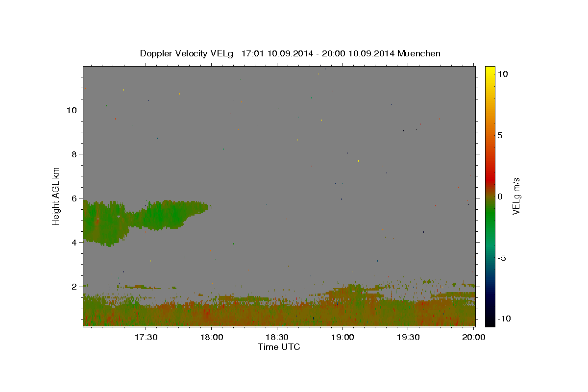Click the '19:00' time tick label
Viewport: 588px width, 392px height.
tap(343, 337)
